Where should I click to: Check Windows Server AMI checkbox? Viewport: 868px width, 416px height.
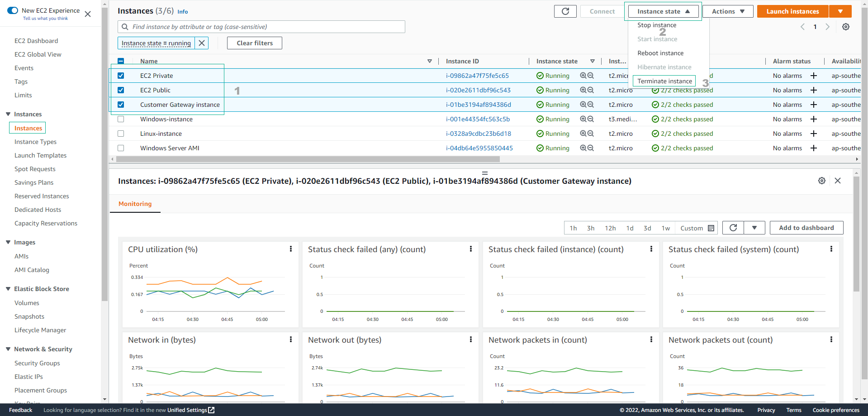click(x=121, y=148)
